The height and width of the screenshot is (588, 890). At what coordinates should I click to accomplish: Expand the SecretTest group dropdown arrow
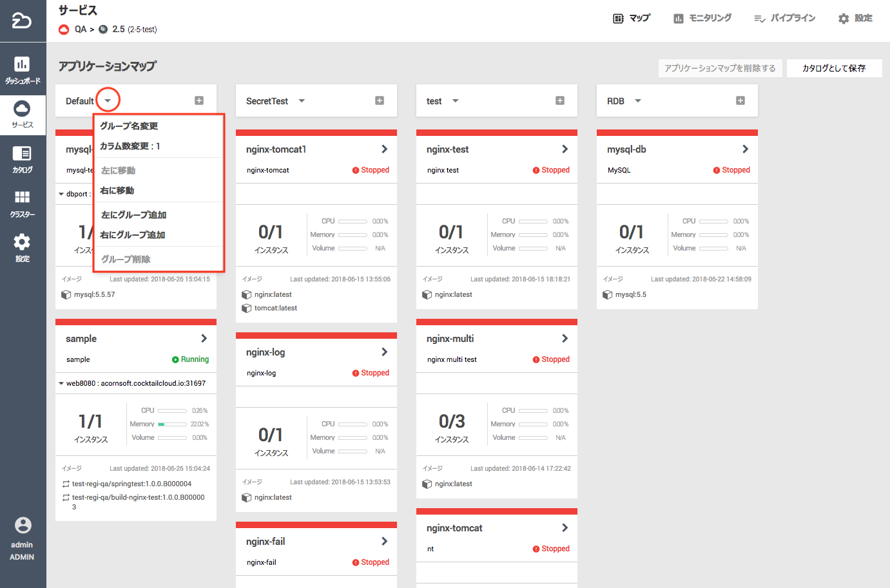click(x=302, y=101)
